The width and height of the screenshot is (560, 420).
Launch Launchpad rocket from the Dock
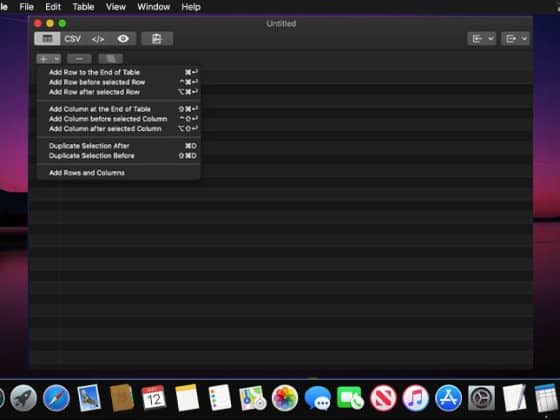pos(24,398)
